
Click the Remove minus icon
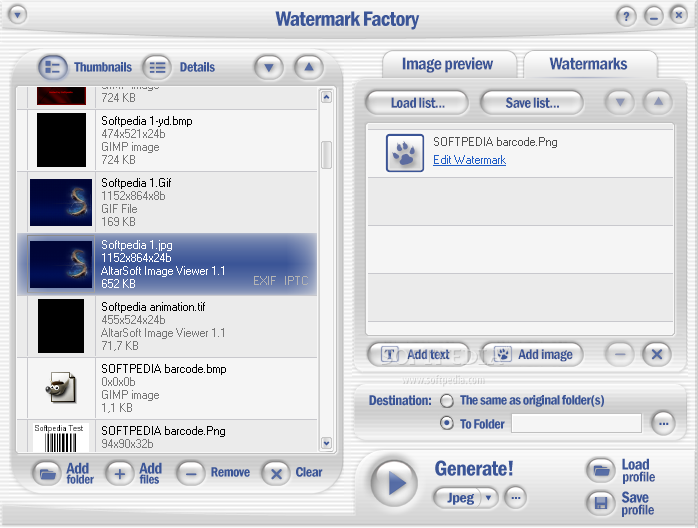coord(191,473)
